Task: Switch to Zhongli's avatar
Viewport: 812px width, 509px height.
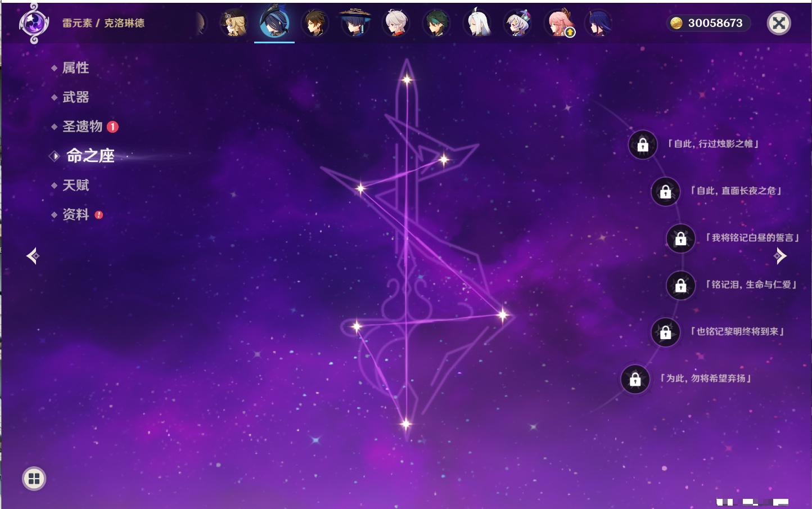Action: tap(315, 23)
